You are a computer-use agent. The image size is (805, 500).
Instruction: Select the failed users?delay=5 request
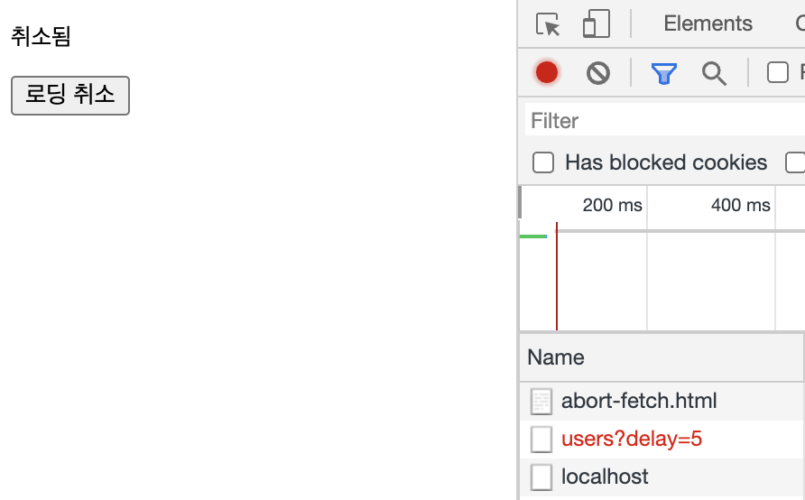coord(632,439)
